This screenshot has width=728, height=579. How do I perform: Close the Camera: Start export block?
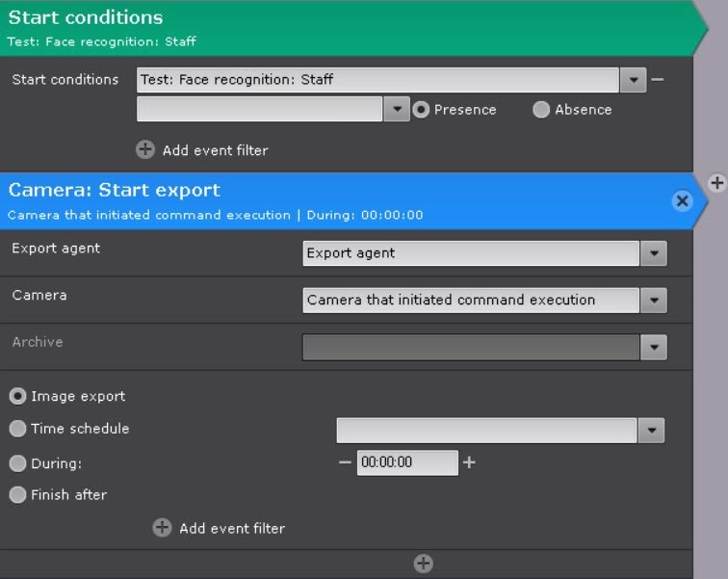click(x=682, y=200)
